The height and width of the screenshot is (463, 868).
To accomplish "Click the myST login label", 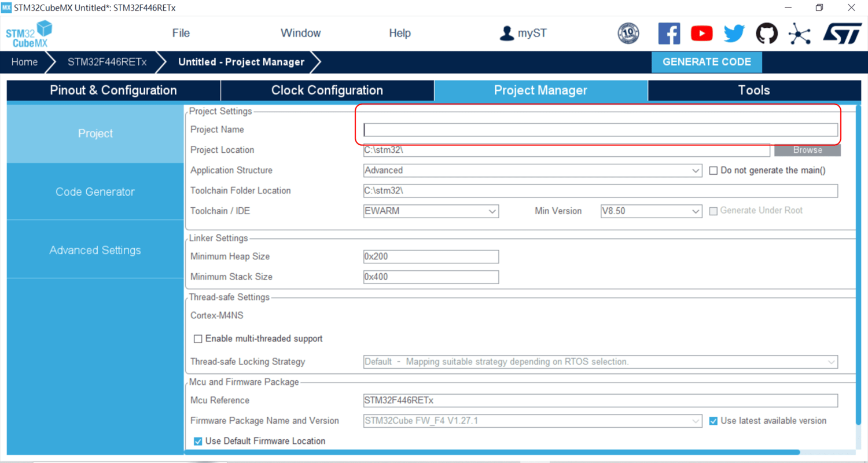I will [x=532, y=33].
